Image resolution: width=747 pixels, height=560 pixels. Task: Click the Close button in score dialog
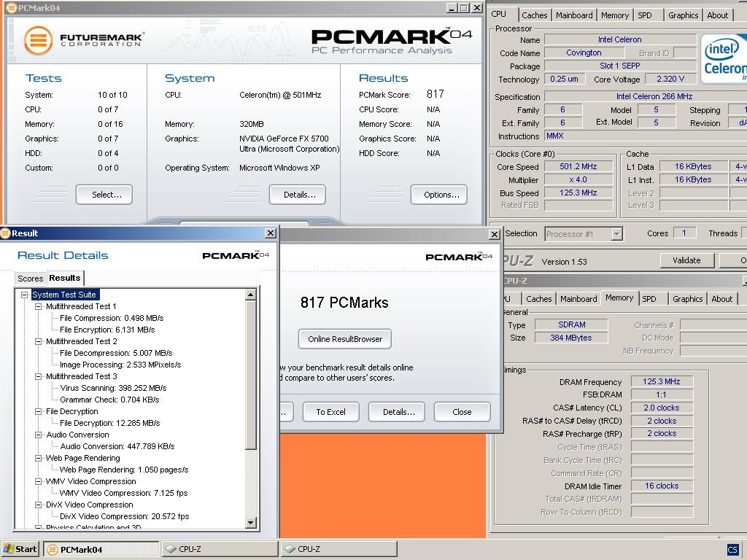coord(462,412)
